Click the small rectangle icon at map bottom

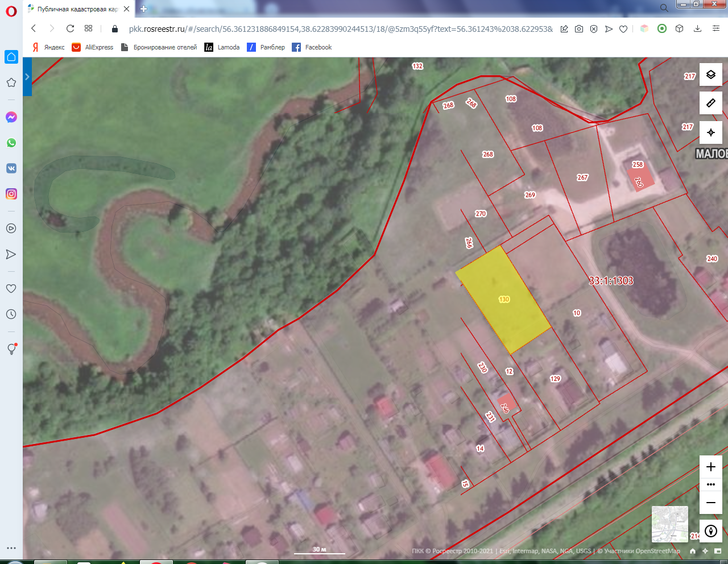click(718, 551)
